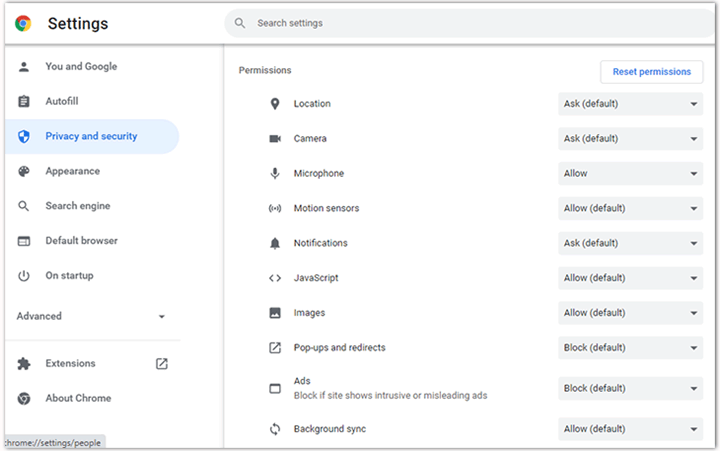Image resolution: width=720 pixels, height=451 pixels.
Task: Click the Microphone permission icon
Action: click(x=275, y=174)
